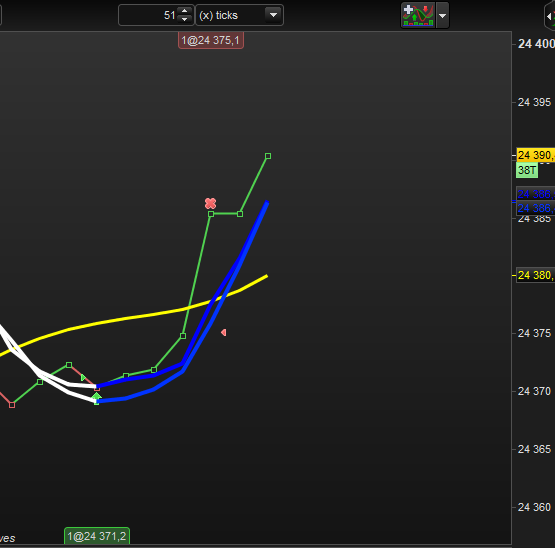Screen dimensions: 555x548
Task: Select the sell order label 1@24 375,1
Action: click(211, 40)
